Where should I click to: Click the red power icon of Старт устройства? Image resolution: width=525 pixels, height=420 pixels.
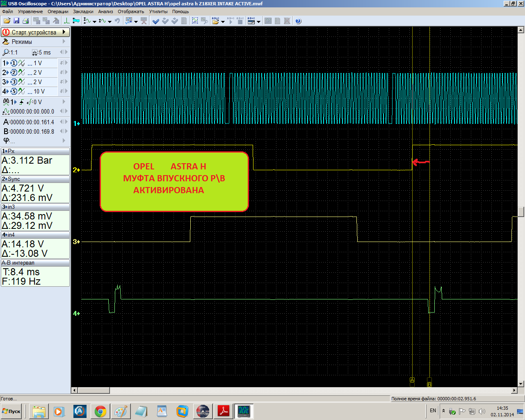pos(6,32)
